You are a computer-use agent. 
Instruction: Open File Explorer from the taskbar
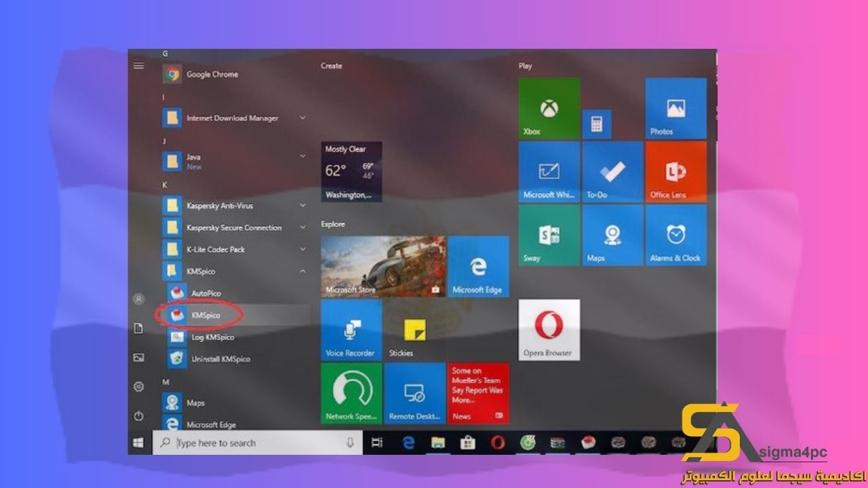438,443
